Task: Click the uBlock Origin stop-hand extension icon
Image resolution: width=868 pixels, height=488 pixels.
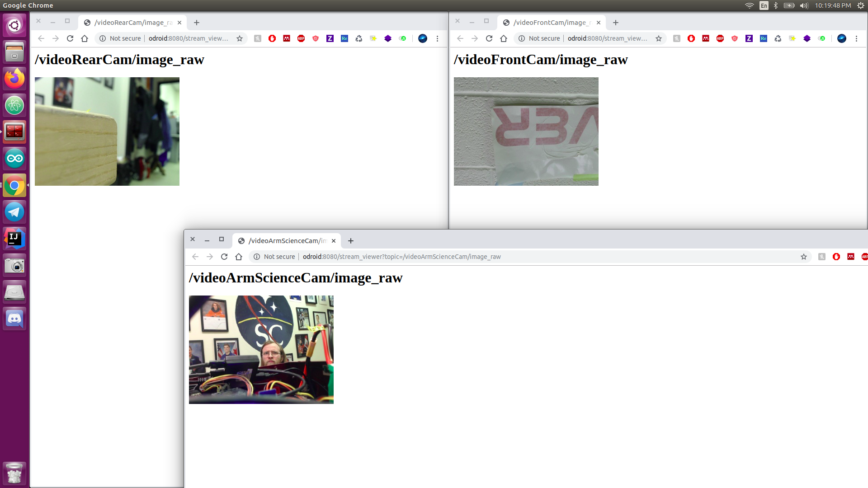Action: pos(272,38)
